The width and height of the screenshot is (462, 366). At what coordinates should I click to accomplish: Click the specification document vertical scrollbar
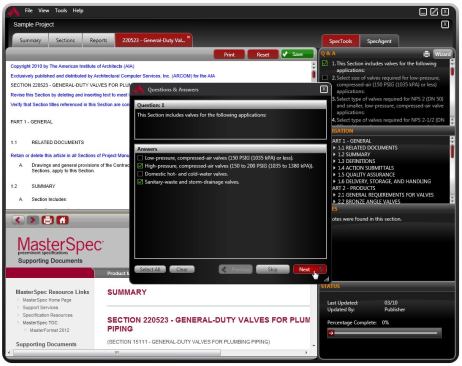click(x=313, y=136)
